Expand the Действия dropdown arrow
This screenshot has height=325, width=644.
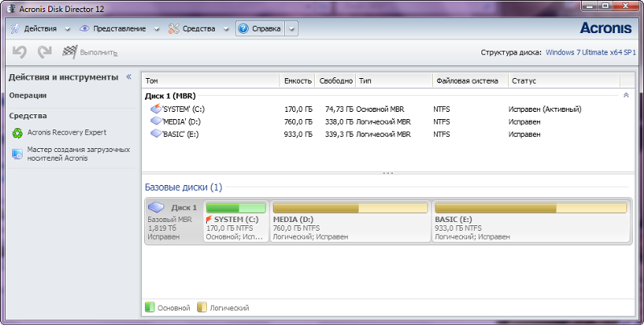(x=68, y=29)
